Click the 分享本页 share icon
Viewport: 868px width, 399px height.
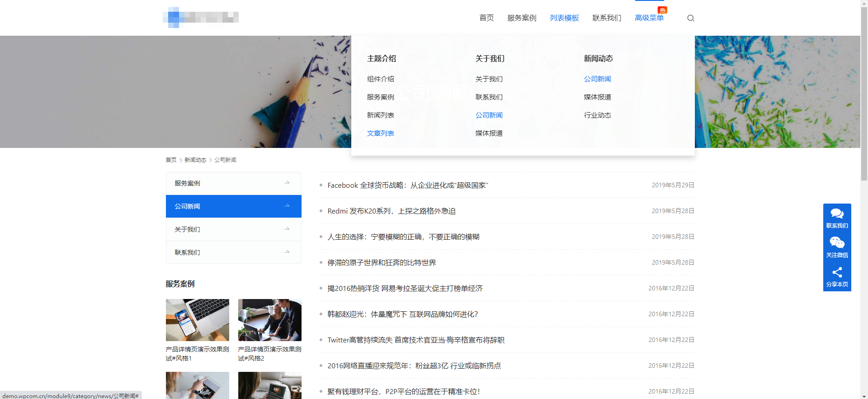point(837,272)
